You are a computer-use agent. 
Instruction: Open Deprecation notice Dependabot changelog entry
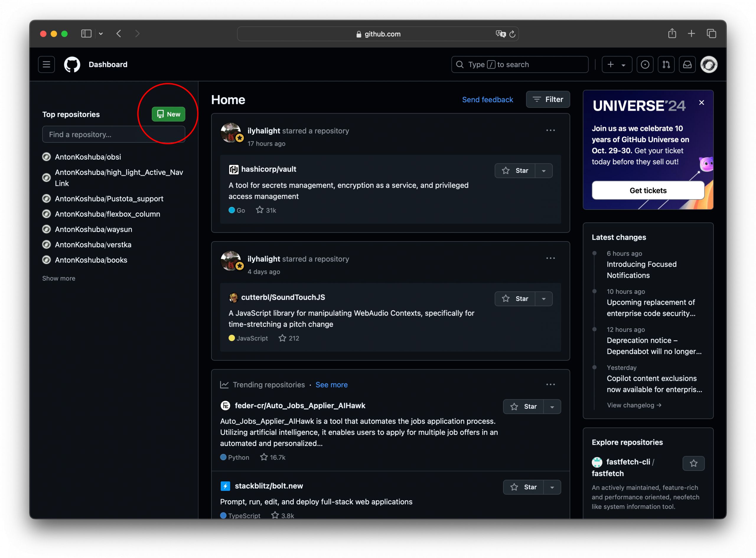pyautogui.click(x=654, y=346)
